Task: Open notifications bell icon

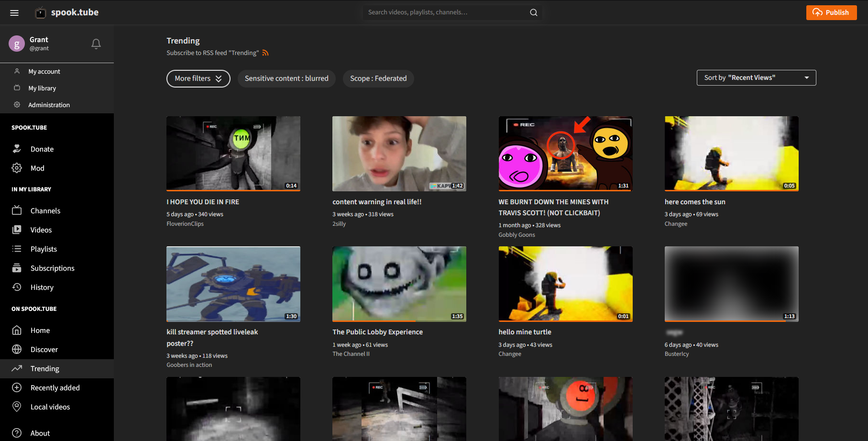Action: click(96, 44)
